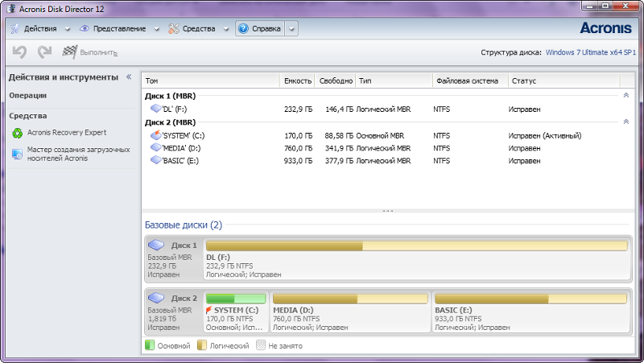Click the Базовые диски (2) heading

pos(184,225)
